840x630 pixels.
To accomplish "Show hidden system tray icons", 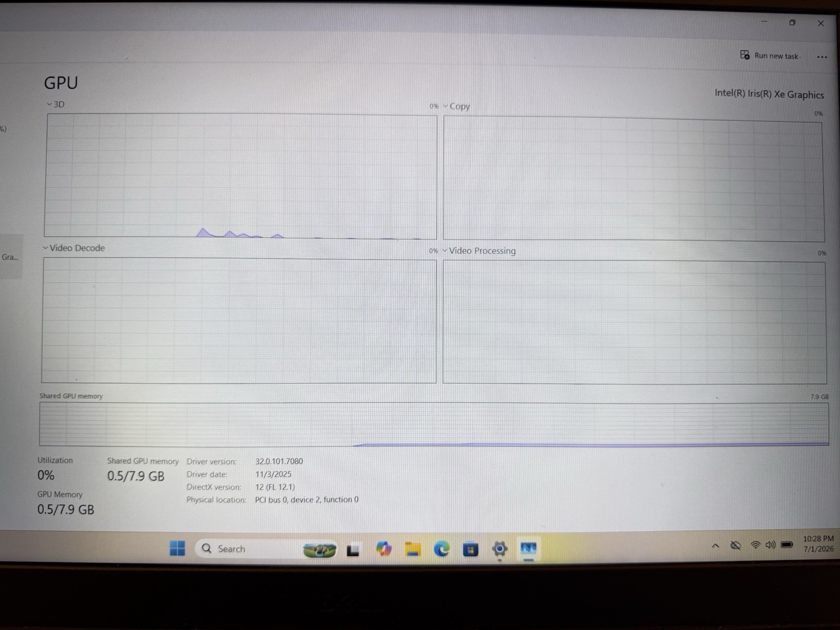I will point(715,546).
